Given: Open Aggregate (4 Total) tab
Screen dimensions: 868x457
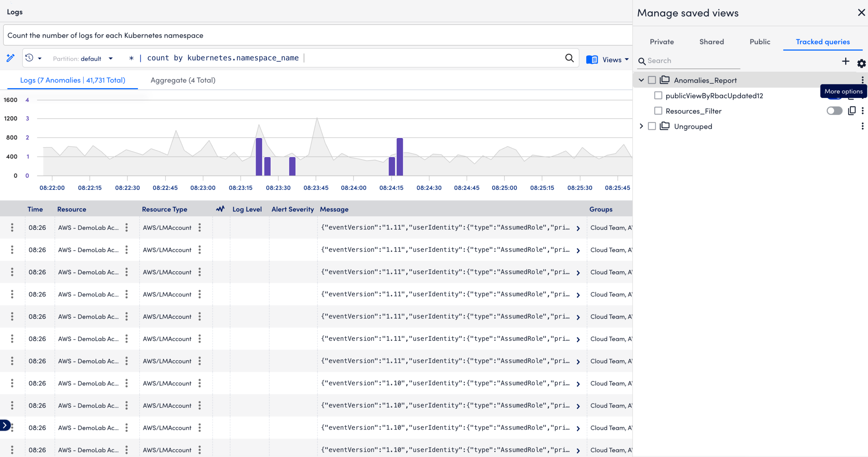Looking at the screenshot, I should tap(183, 80).
